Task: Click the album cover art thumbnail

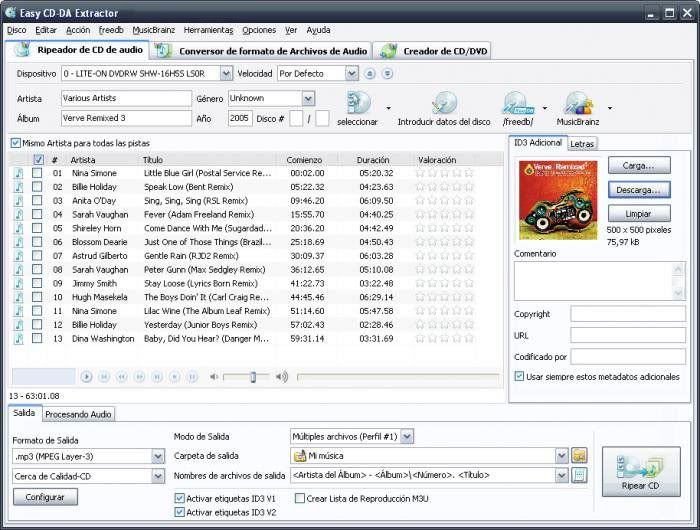Action: pos(558,200)
